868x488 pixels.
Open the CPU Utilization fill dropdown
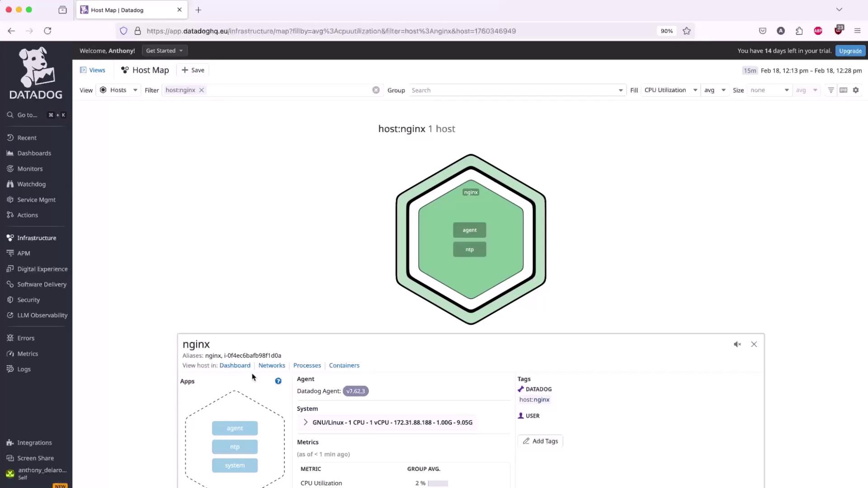(x=670, y=90)
